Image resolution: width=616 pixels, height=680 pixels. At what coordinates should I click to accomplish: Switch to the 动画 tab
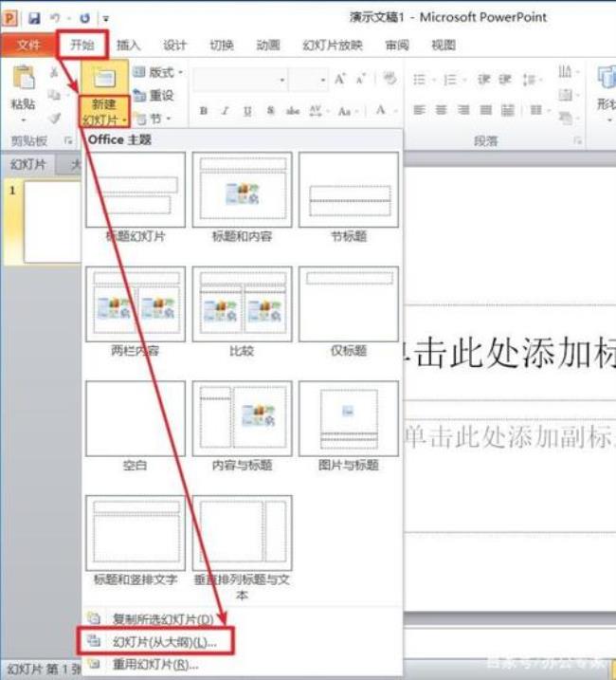tap(268, 46)
